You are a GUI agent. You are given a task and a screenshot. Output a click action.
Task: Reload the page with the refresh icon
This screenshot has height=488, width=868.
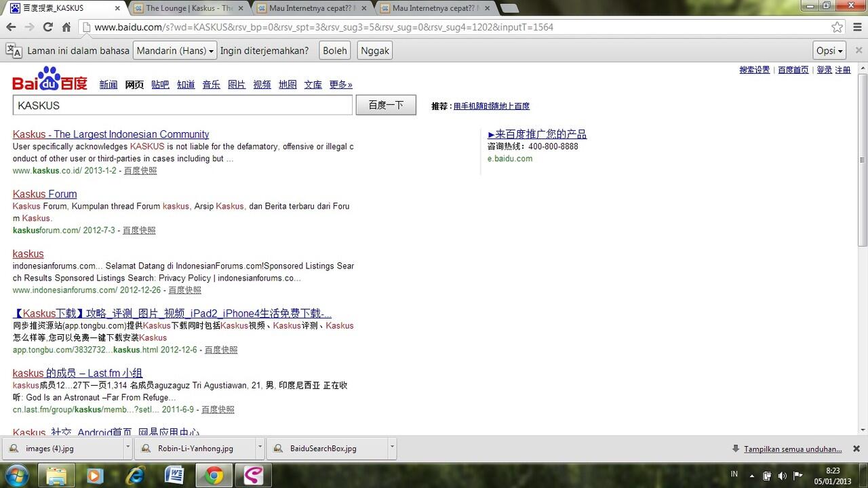pyautogui.click(x=47, y=27)
